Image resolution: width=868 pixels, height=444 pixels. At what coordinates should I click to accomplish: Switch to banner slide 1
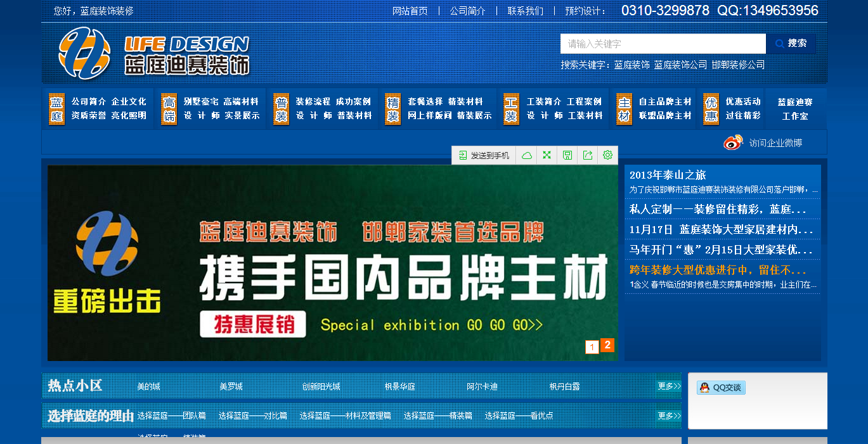point(592,347)
